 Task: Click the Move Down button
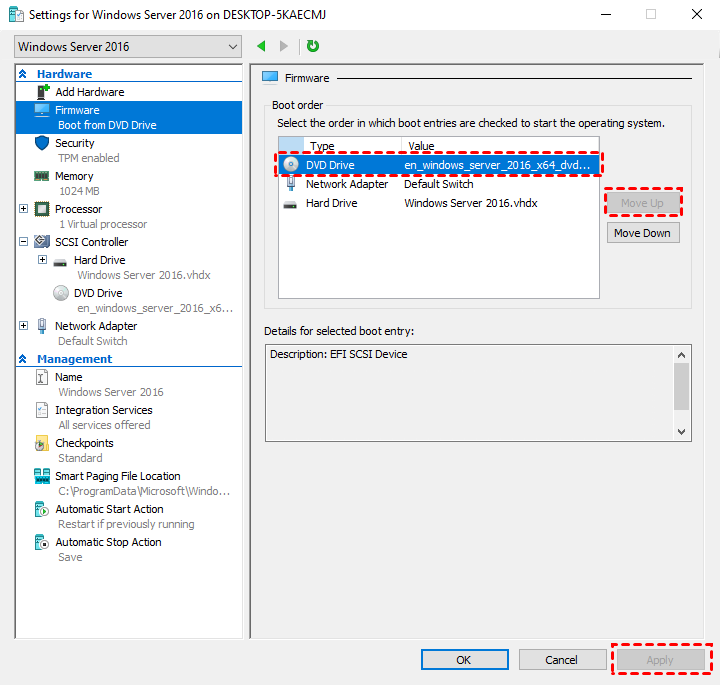pos(642,233)
